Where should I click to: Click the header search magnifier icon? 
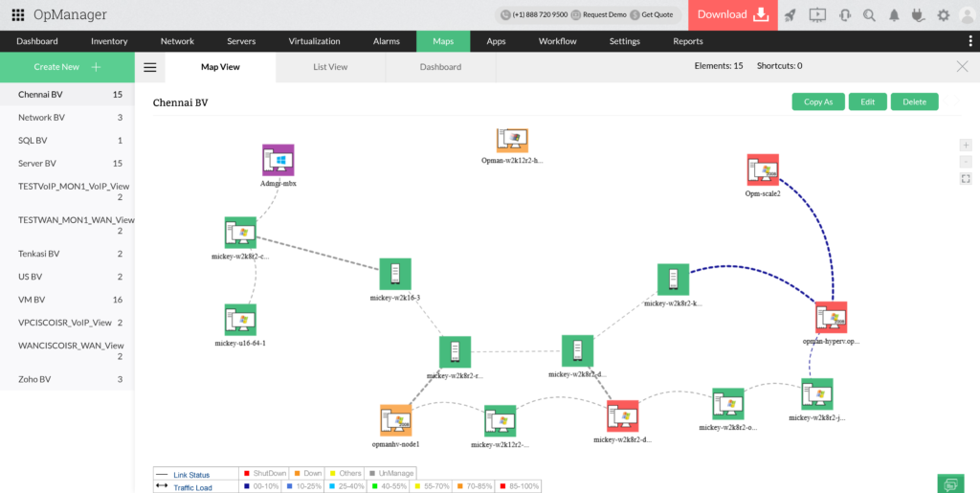(869, 14)
